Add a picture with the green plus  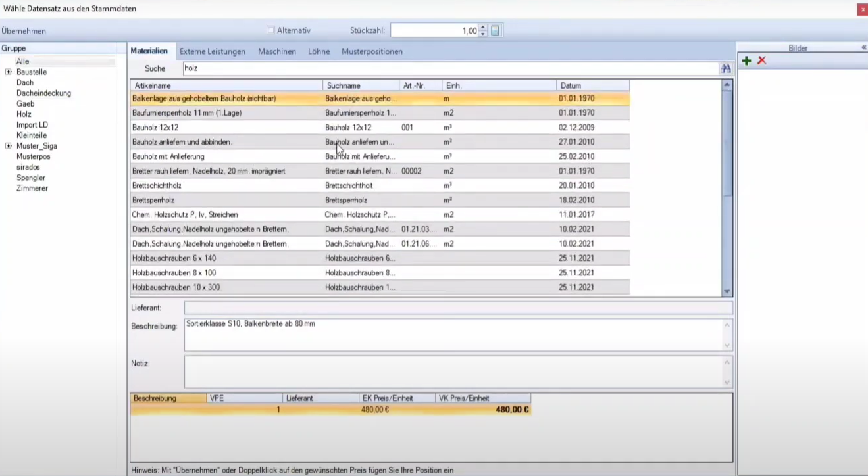coord(746,60)
